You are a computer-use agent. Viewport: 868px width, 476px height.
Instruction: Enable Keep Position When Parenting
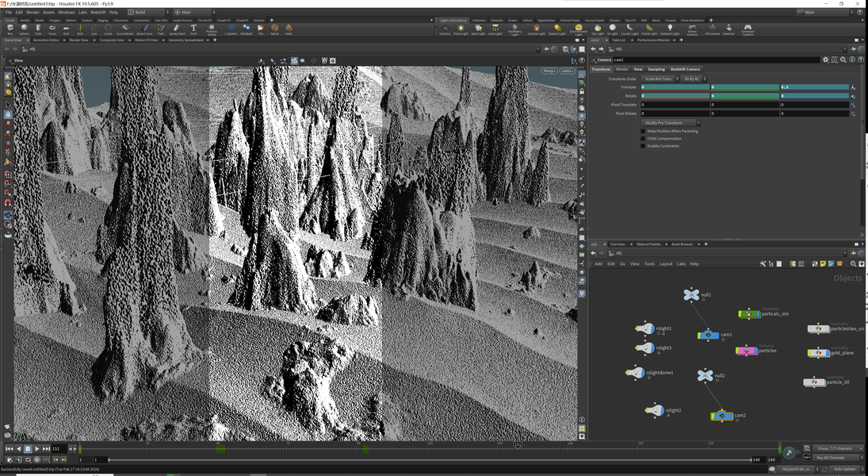(643, 131)
